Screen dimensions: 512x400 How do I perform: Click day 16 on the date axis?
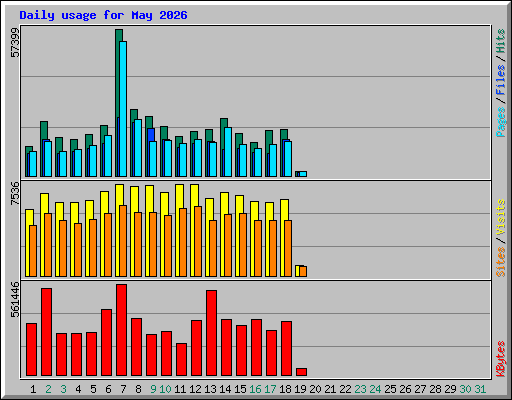click(255, 389)
